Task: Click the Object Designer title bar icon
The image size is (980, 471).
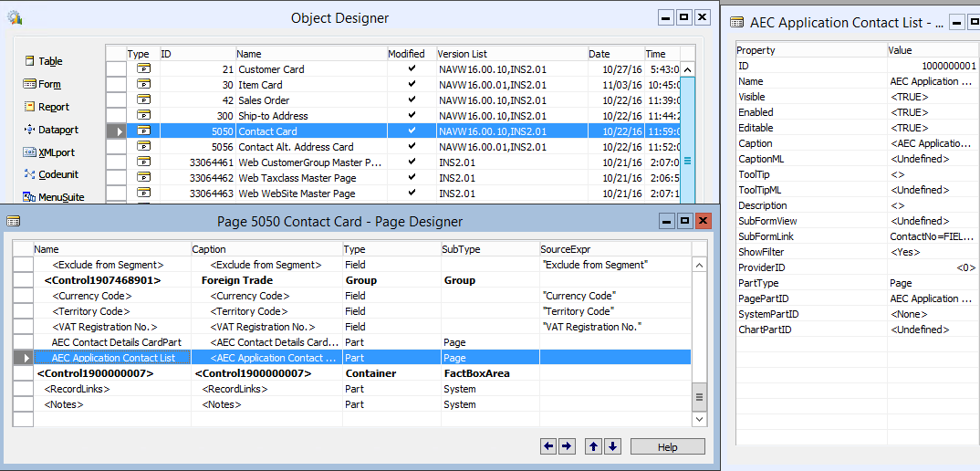Action: 15,17
